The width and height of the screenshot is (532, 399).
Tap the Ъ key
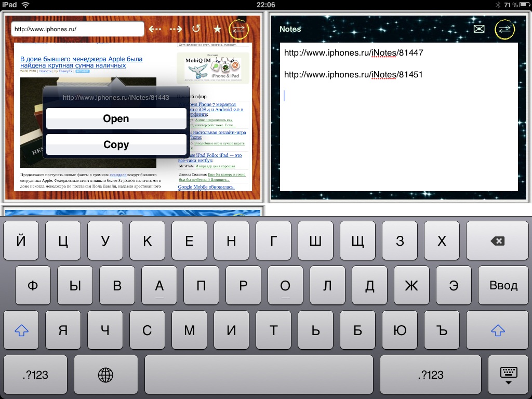(442, 330)
